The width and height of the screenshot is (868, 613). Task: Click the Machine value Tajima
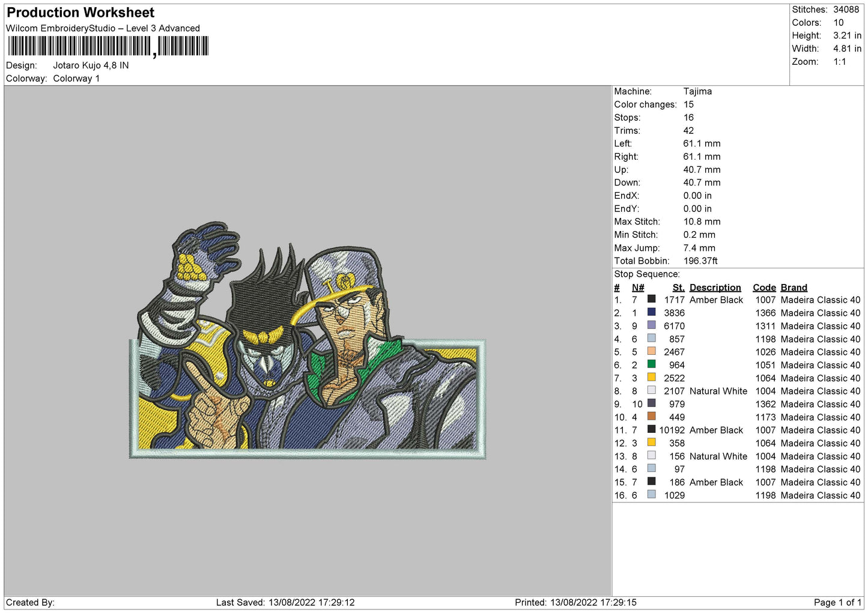point(697,91)
